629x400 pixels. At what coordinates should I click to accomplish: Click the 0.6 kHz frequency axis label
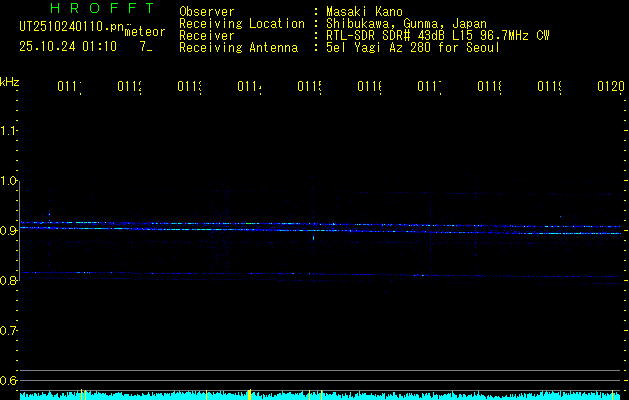(x=9, y=380)
